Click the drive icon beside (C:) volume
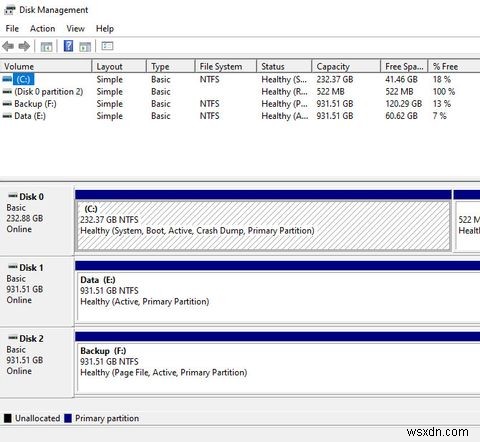 click(7, 79)
